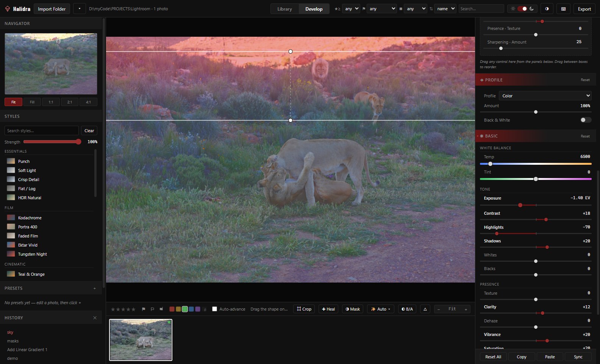Activate the Heal tool
The height and width of the screenshot is (364, 600).
(x=328, y=309)
